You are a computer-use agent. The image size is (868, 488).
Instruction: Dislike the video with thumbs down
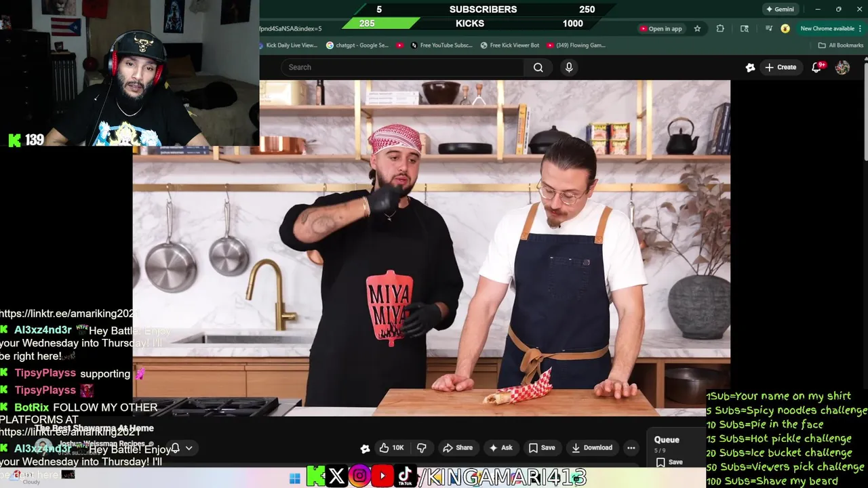(x=422, y=447)
